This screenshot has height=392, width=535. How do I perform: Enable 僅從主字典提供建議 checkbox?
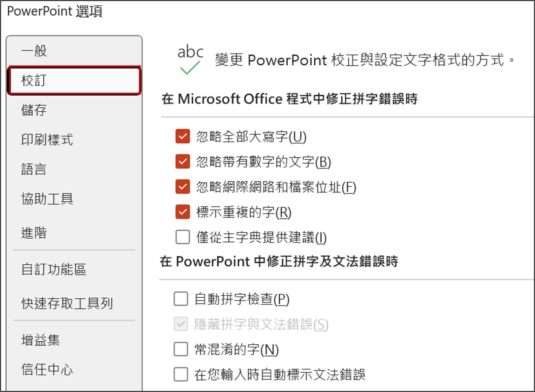183,237
